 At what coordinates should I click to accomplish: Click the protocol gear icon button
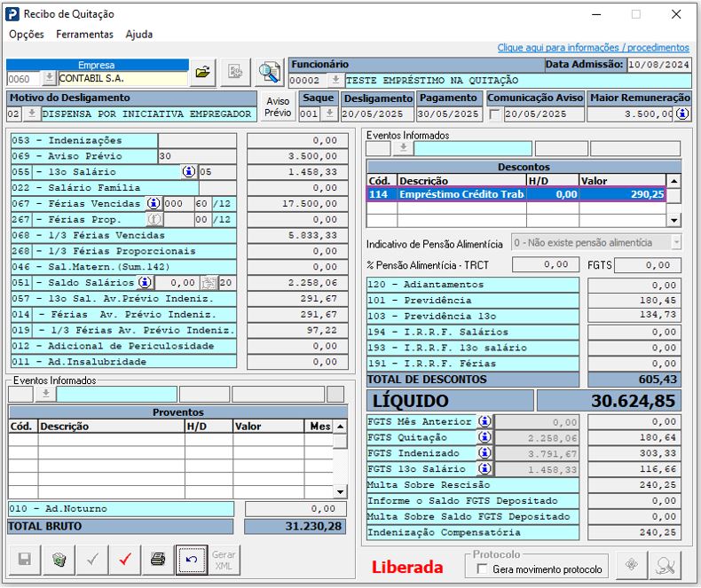click(631, 565)
